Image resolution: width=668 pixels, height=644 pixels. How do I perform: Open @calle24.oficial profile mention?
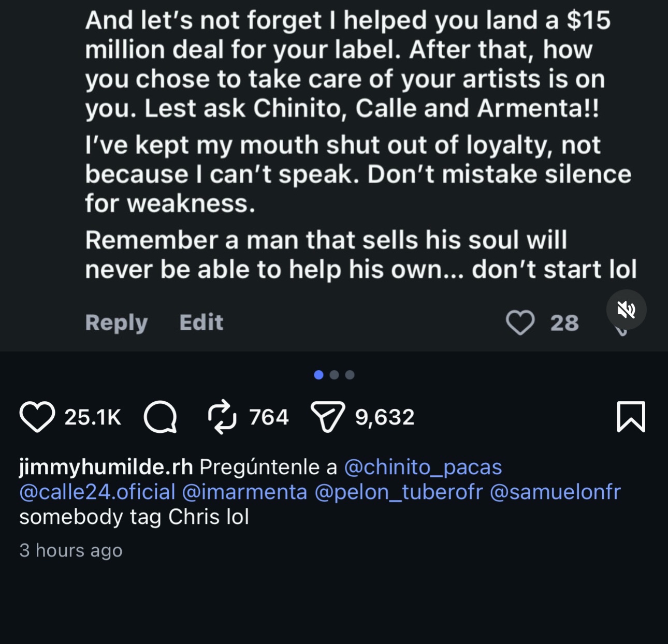(97, 492)
